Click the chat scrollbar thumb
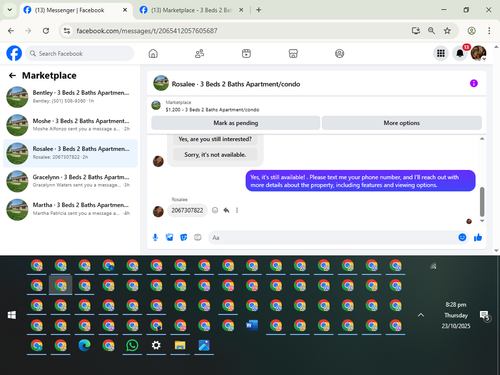This screenshot has width=500, height=375. (482, 202)
